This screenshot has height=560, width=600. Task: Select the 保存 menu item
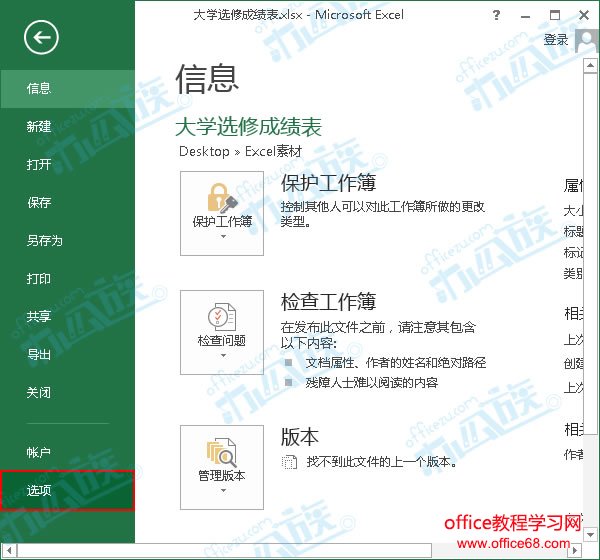tap(67, 202)
